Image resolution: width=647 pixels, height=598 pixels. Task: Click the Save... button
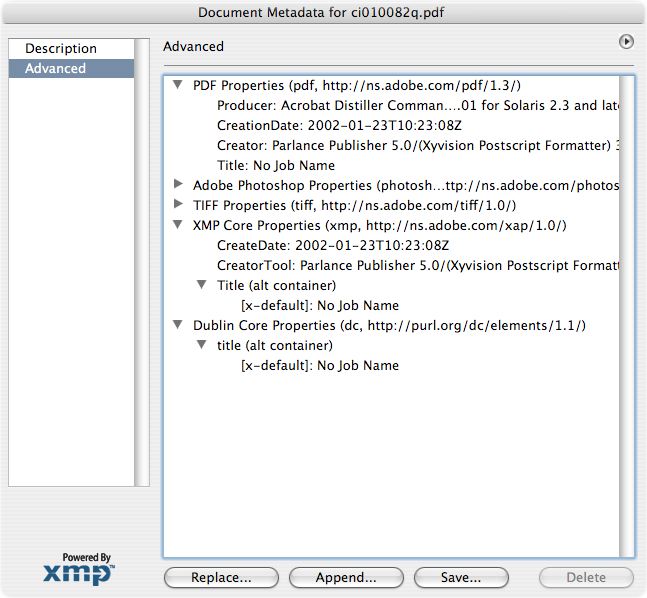tap(461, 577)
